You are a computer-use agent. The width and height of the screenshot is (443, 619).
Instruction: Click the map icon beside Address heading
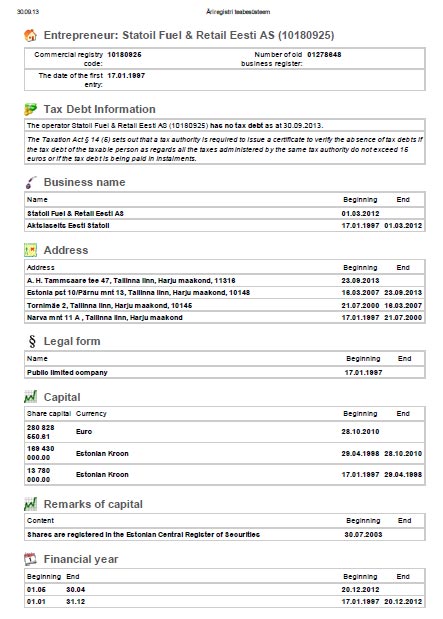30,250
